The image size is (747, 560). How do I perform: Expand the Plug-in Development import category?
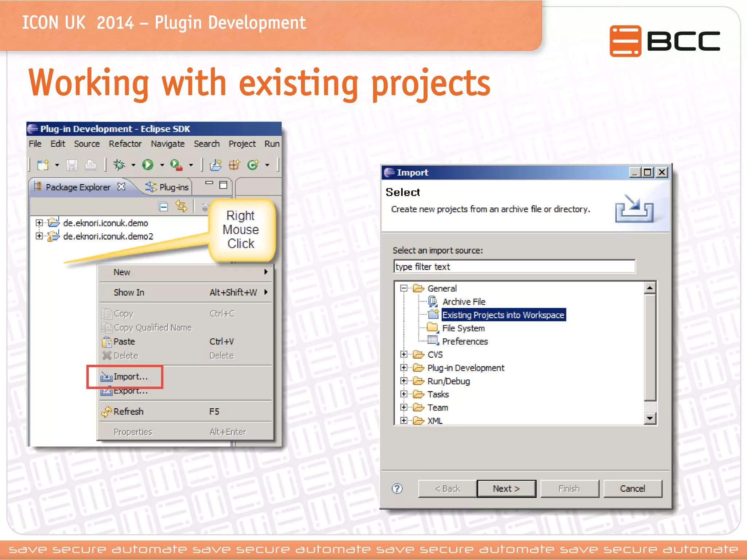tap(403, 367)
